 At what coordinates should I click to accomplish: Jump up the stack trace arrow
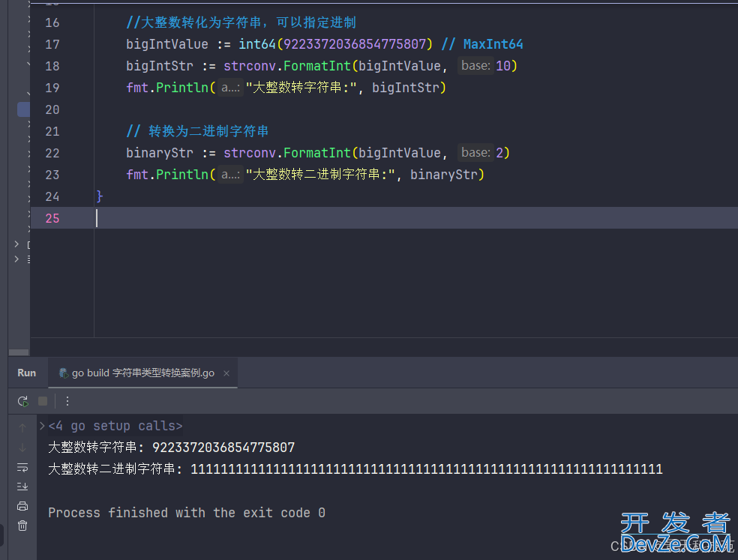(22, 427)
